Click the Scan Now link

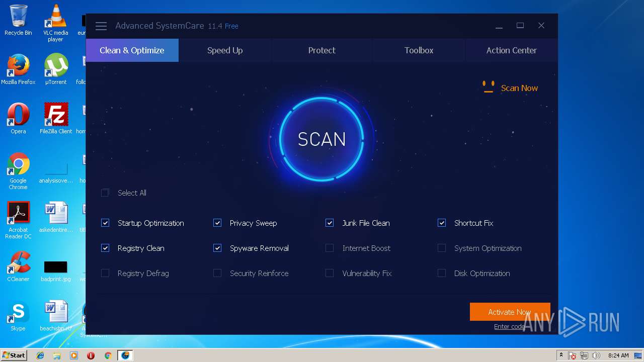click(519, 88)
